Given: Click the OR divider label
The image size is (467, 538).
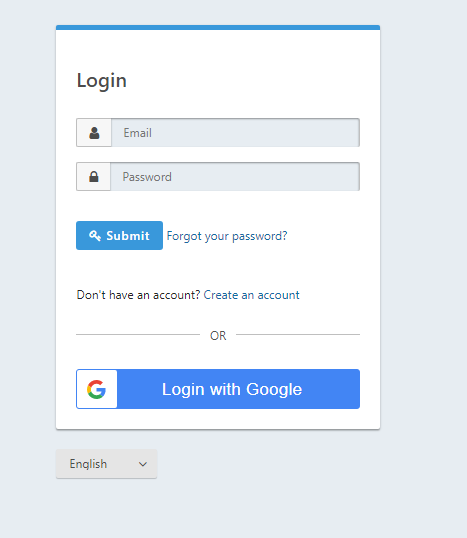Looking at the screenshot, I should [218, 336].
